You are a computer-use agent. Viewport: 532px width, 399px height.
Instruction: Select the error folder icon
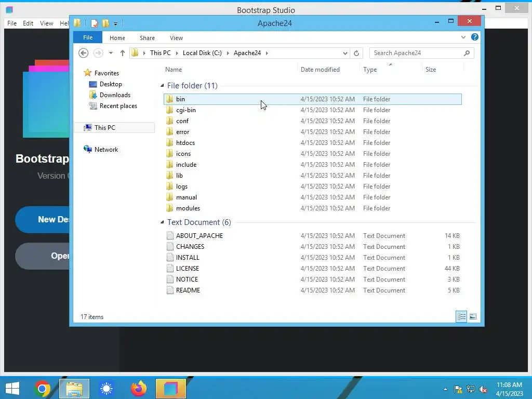(170, 131)
